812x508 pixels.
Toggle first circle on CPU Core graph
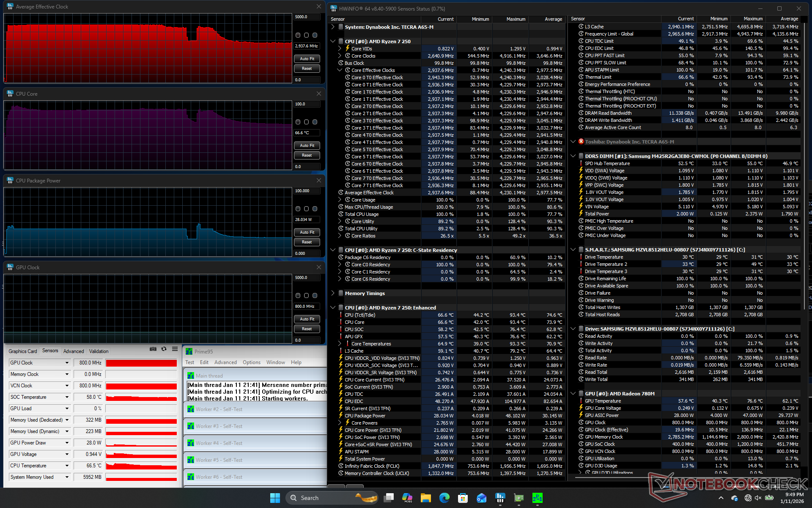point(298,122)
